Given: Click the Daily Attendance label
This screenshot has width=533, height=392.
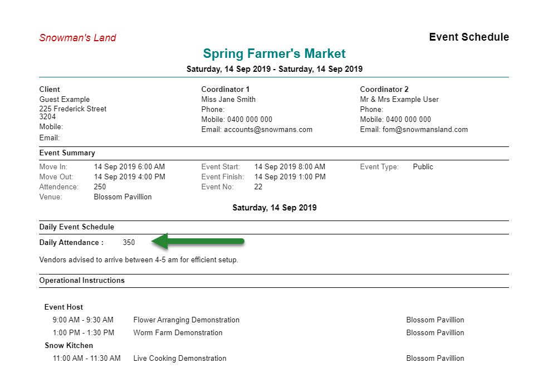Looking at the screenshot, I should click(71, 242).
